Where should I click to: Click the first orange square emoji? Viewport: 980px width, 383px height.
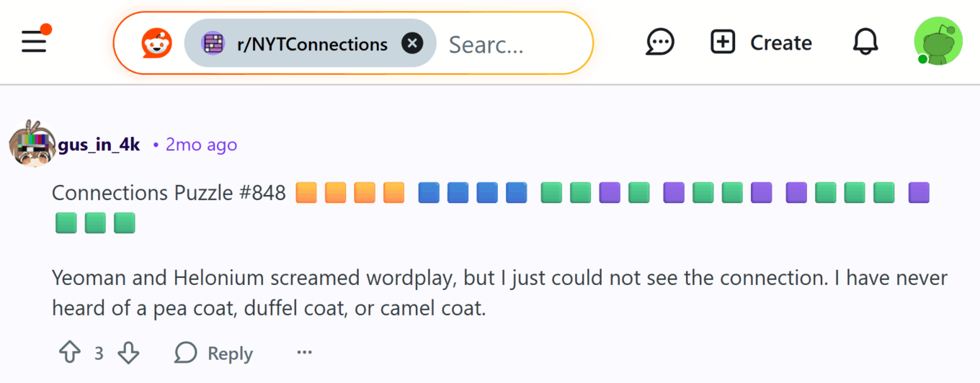(306, 193)
